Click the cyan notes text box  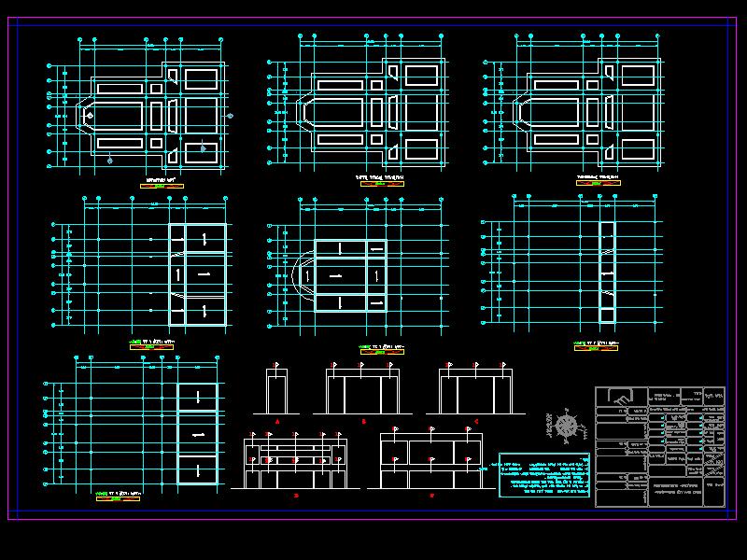pyautogui.click(x=545, y=476)
